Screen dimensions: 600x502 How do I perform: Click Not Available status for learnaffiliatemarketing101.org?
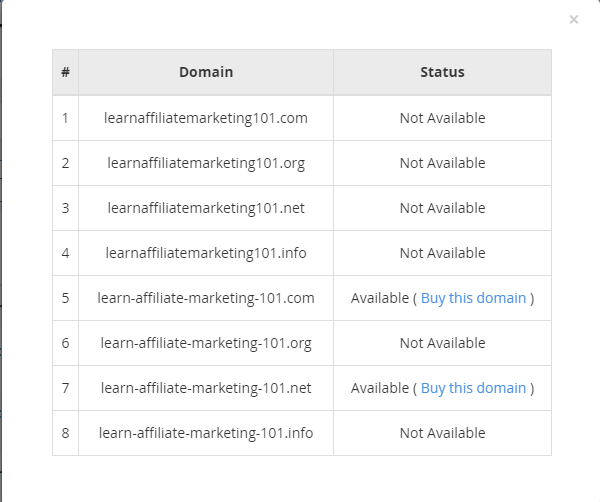pos(442,163)
